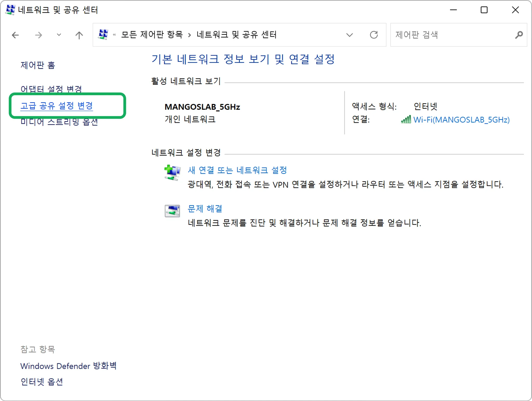Open 새 연결 또는 네트워크 설정
The image size is (532, 401).
[237, 170]
